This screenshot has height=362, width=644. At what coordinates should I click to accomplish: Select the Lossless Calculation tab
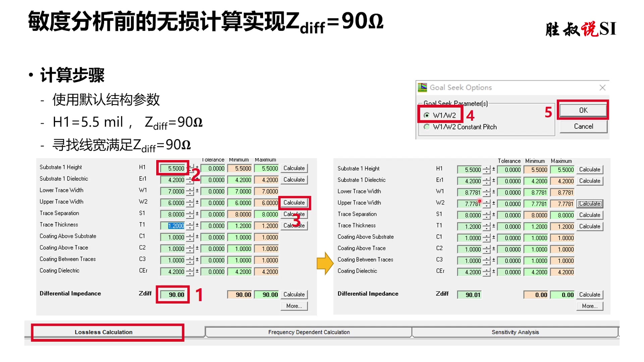pos(104,332)
